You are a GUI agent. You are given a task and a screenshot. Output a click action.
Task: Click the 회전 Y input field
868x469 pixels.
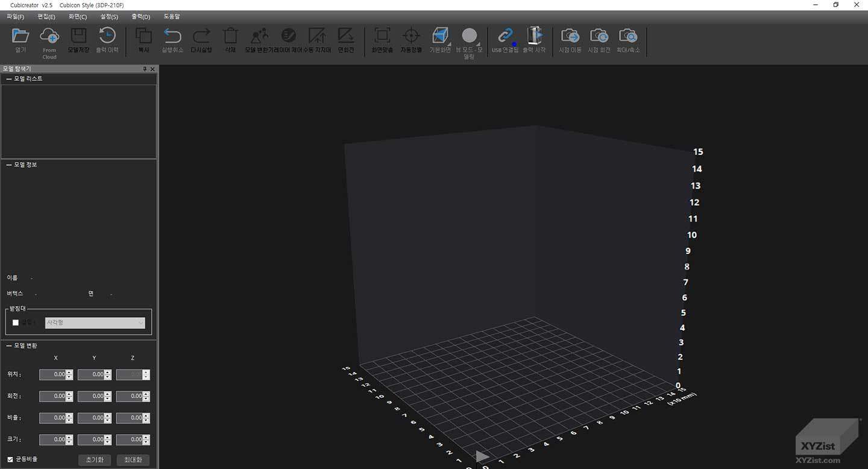coord(95,396)
